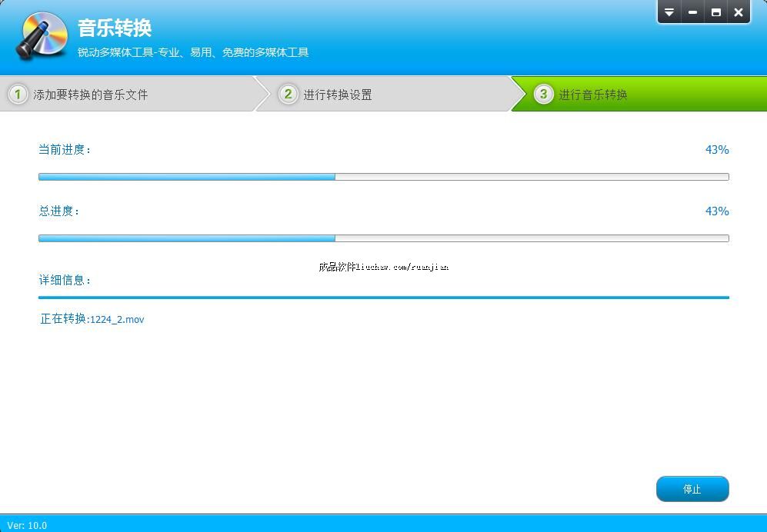Close the music converter window
Screen dimensions: 767x532
coord(739,12)
